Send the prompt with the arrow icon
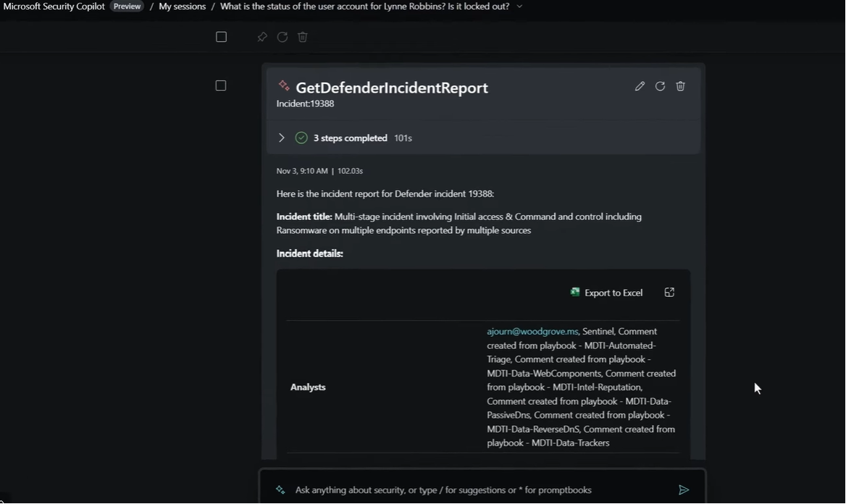 (x=683, y=490)
